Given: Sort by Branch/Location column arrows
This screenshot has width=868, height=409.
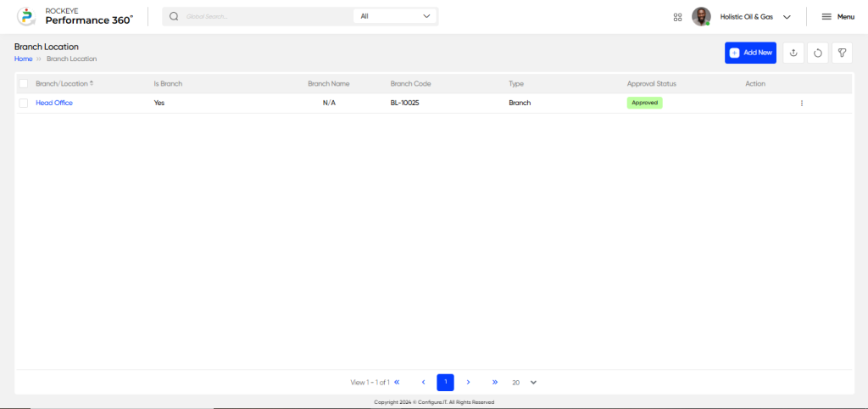Looking at the screenshot, I should coord(92,84).
